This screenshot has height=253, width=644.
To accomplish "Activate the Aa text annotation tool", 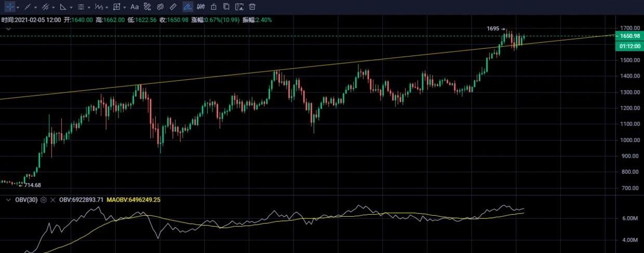I will click(135, 7).
